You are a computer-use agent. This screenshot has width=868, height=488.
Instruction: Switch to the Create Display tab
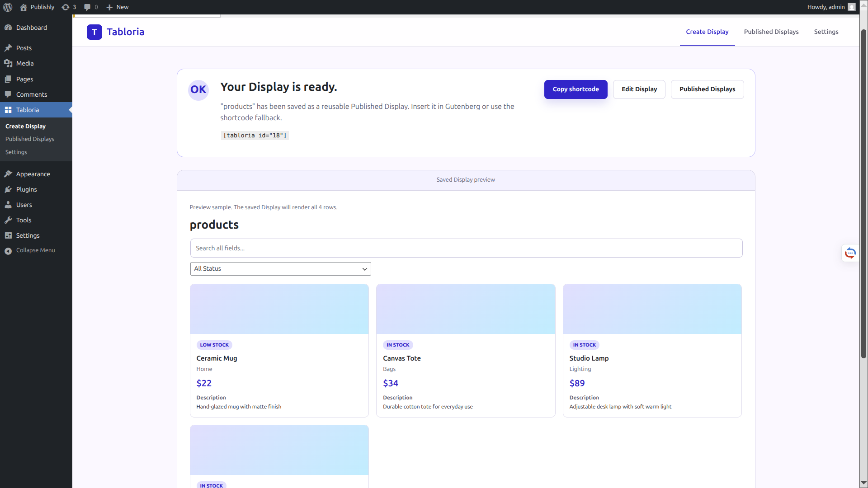coord(707,32)
